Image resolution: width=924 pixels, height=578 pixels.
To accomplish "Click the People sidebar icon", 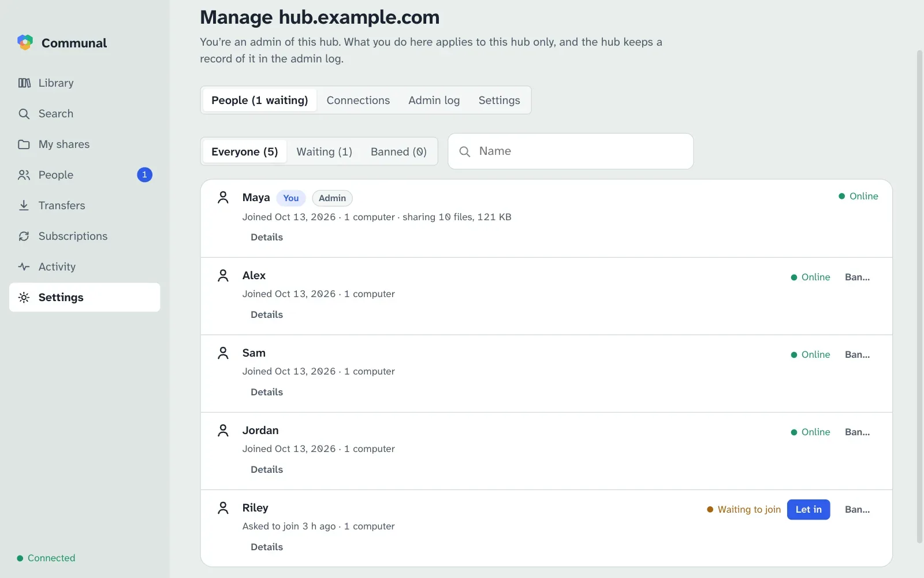I will 24,175.
